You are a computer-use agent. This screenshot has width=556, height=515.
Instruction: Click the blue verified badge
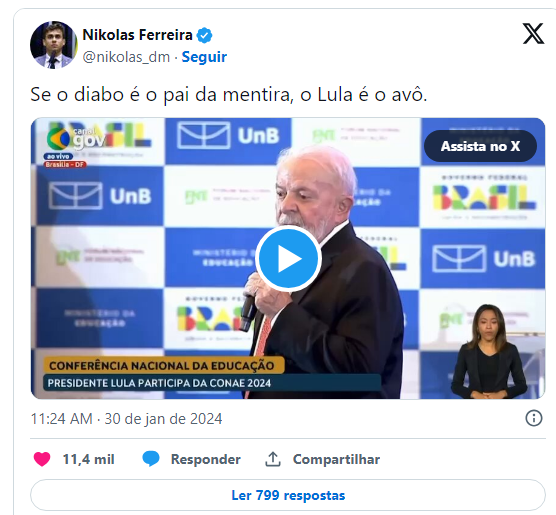(205, 35)
